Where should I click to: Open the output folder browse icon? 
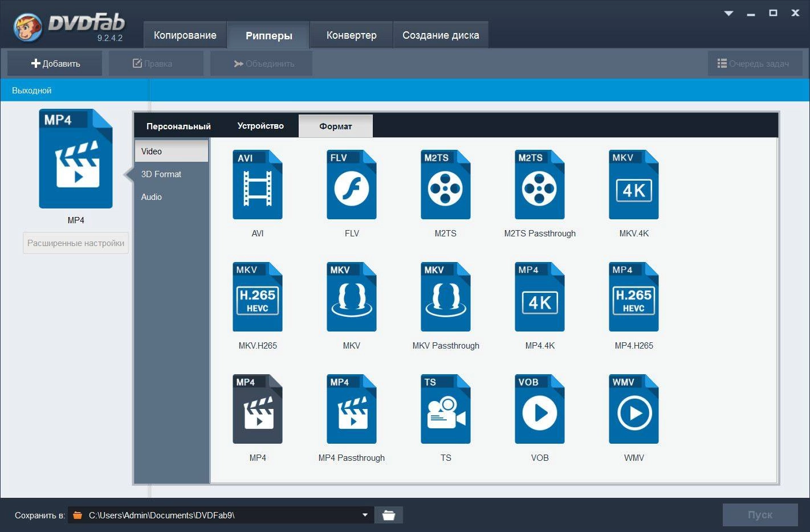(x=388, y=515)
